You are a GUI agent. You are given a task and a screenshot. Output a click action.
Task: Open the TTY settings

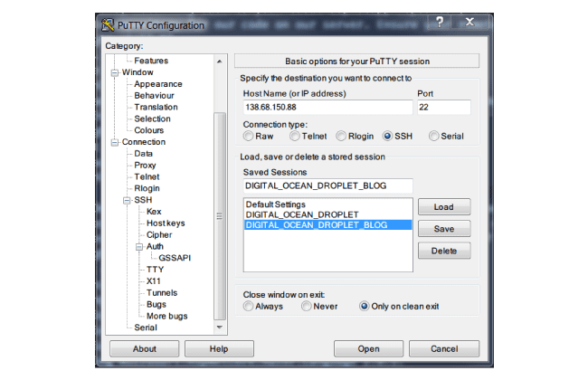tap(156, 270)
